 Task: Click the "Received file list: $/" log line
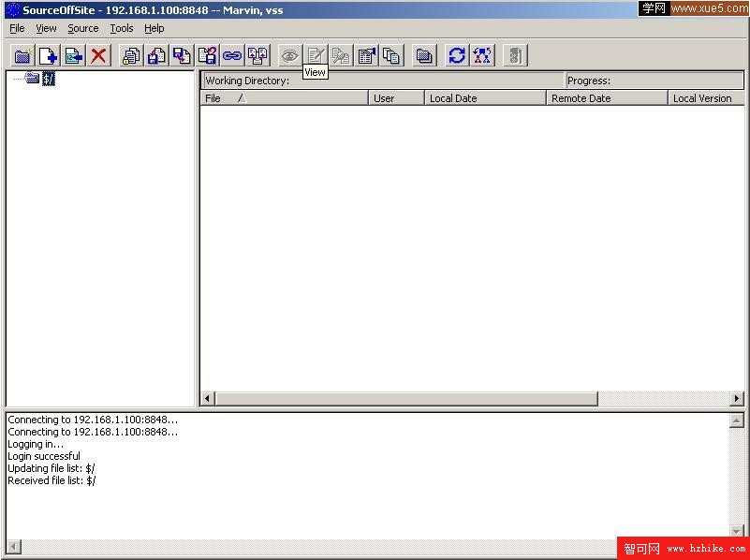(x=51, y=480)
